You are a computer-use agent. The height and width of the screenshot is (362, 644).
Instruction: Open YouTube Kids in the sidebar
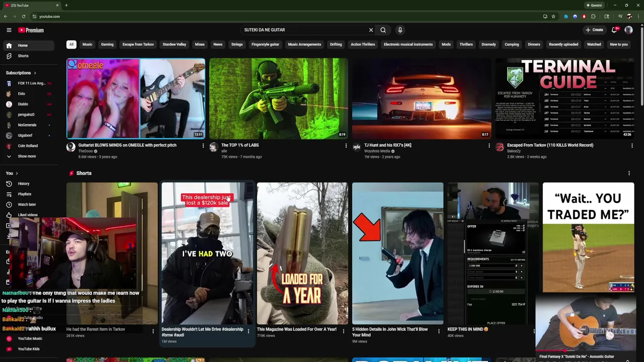click(x=29, y=349)
